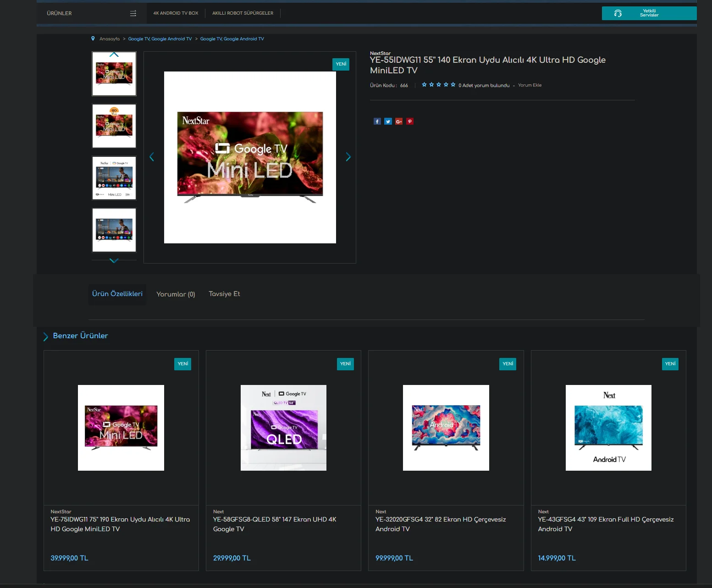Open YE-43GFSG4 43" product title link
The width and height of the screenshot is (712, 588).
point(606,524)
